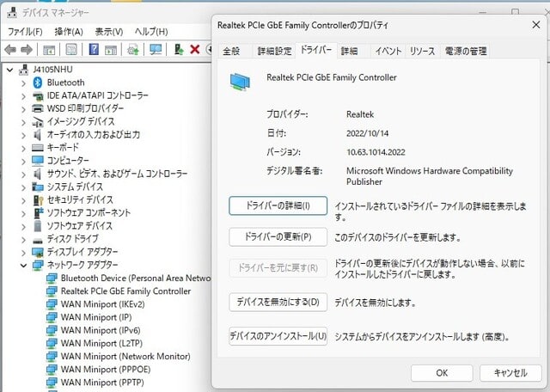Click the ディスプレイ アダプター icon
This screenshot has width=550, height=392.
pos(38,252)
